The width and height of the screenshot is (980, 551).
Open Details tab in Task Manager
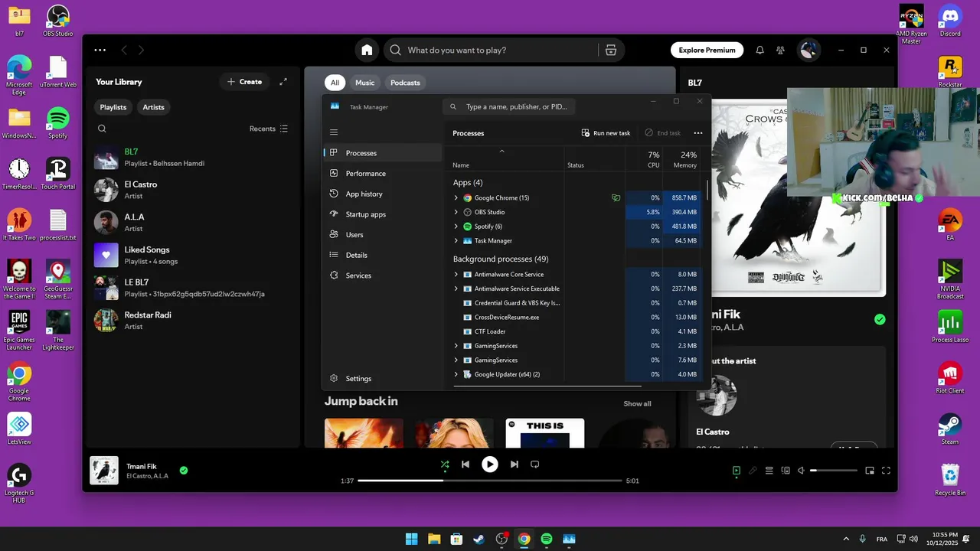(x=382, y=255)
